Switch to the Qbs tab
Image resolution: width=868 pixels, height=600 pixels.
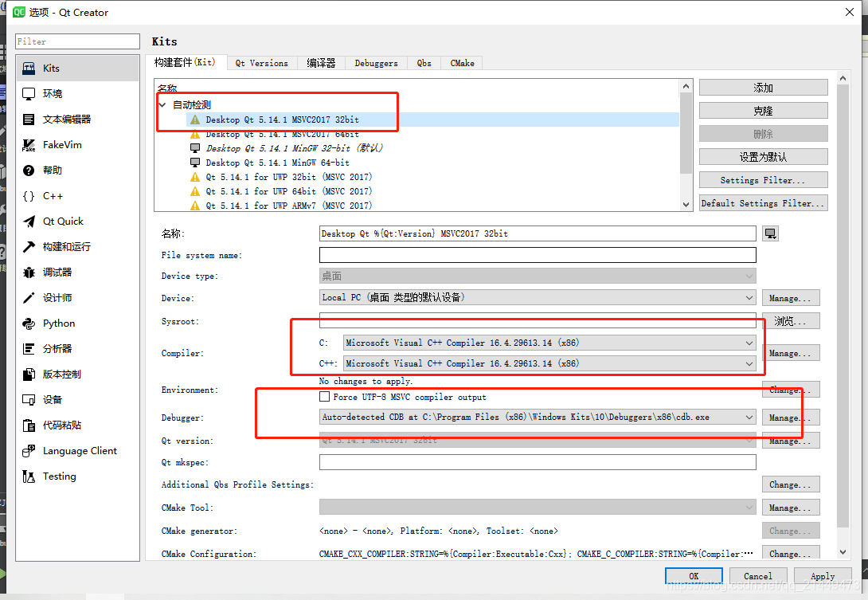[x=424, y=63]
